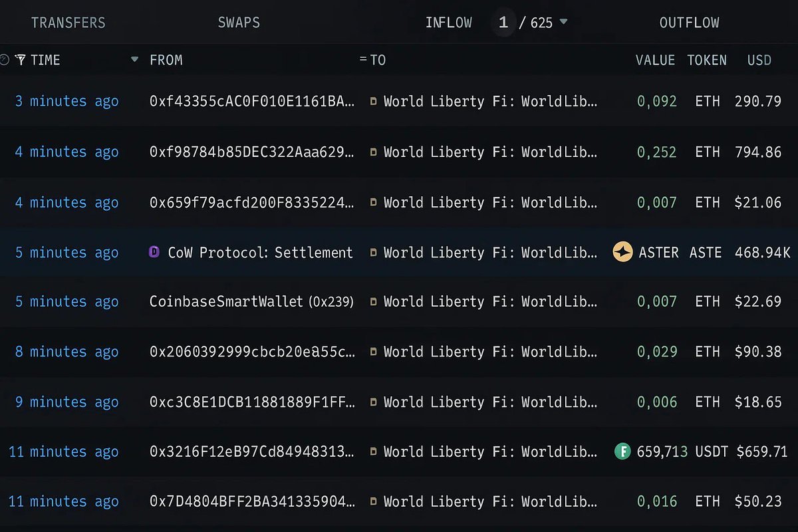
Task: Open World Liberty Fi recipient in 0x7D4804 row
Action: pyautogui.click(x=491, y=501)
